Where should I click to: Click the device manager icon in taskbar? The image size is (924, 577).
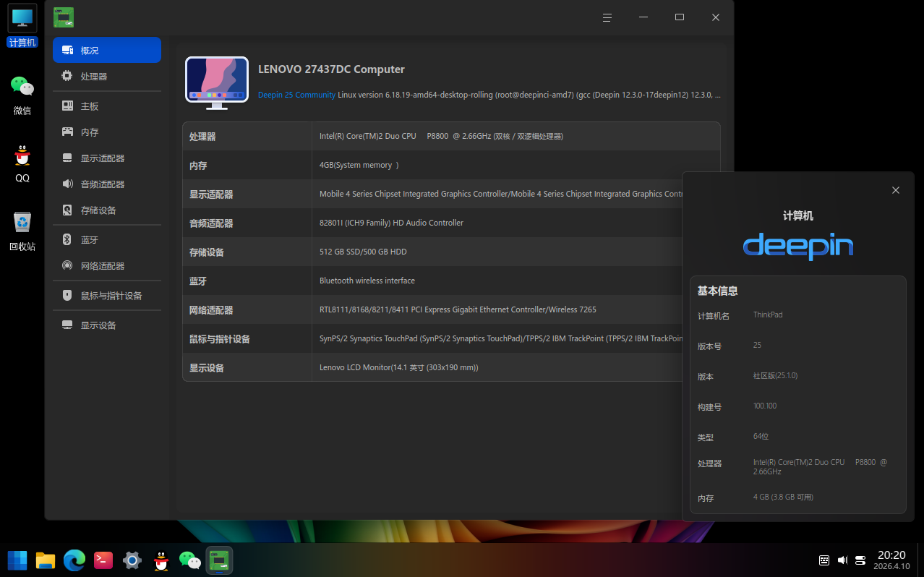pos(219,560)
